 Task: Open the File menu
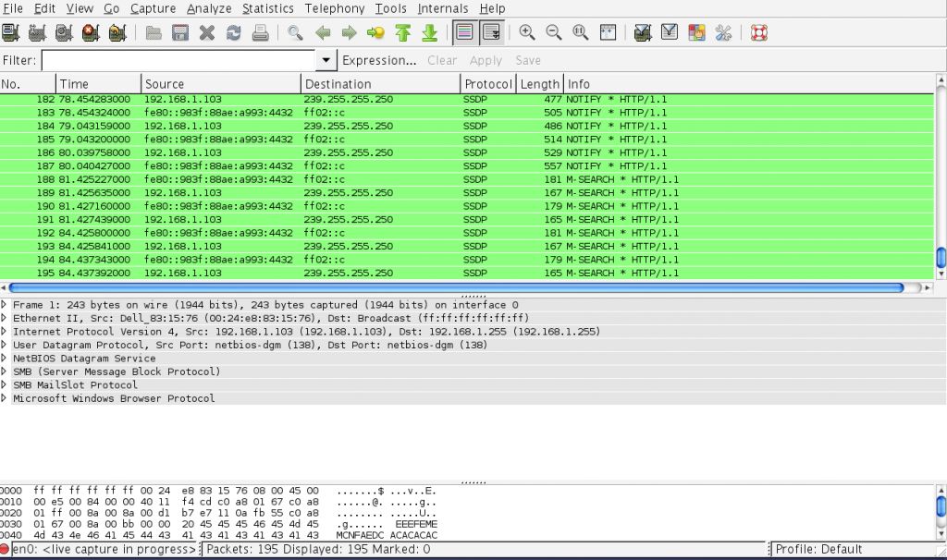(x=13, y=8)
